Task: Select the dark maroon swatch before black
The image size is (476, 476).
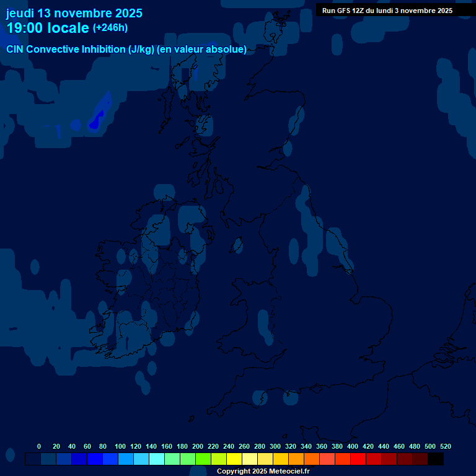Action: [420, 459]
